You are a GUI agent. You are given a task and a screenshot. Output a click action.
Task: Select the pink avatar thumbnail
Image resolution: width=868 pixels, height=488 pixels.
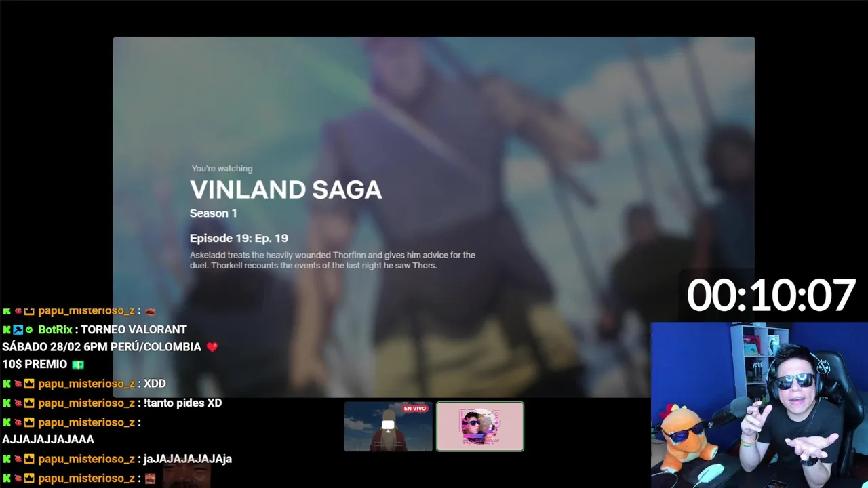(480, 426)
